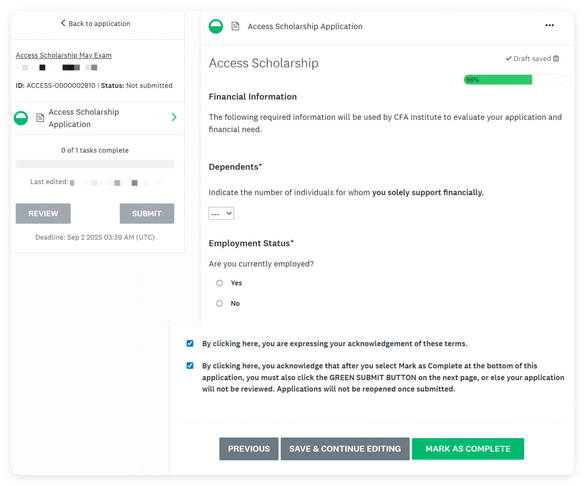Select No for currently employed
Viewport: 585px width, 486px height.
tap(219, 304)
